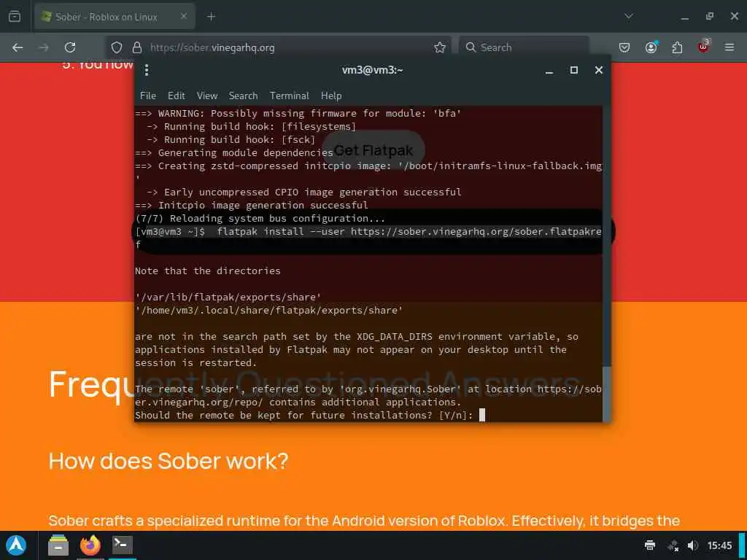Maximize the vm3@vm3 terminal window

tap(574, 70)
